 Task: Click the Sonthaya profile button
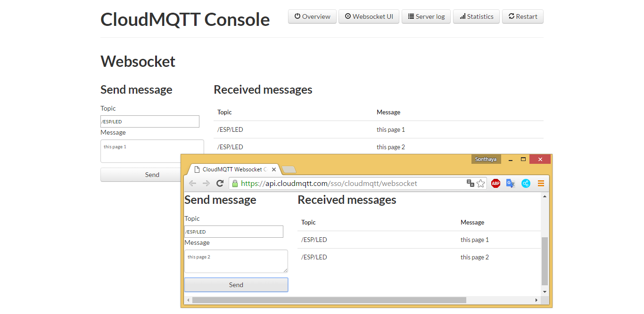pos(486,159)
